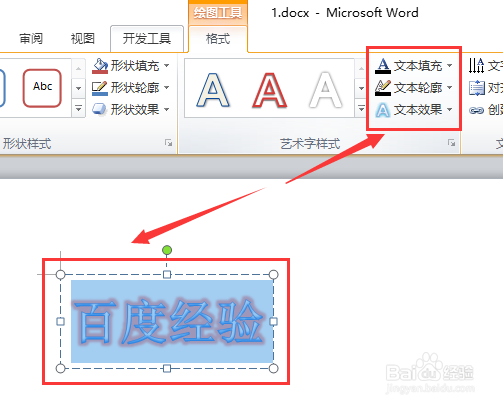The width and height of the screenshot is (503, 406).
Task: Switch to the 开发工具 tab
Action: coord(147,39)
